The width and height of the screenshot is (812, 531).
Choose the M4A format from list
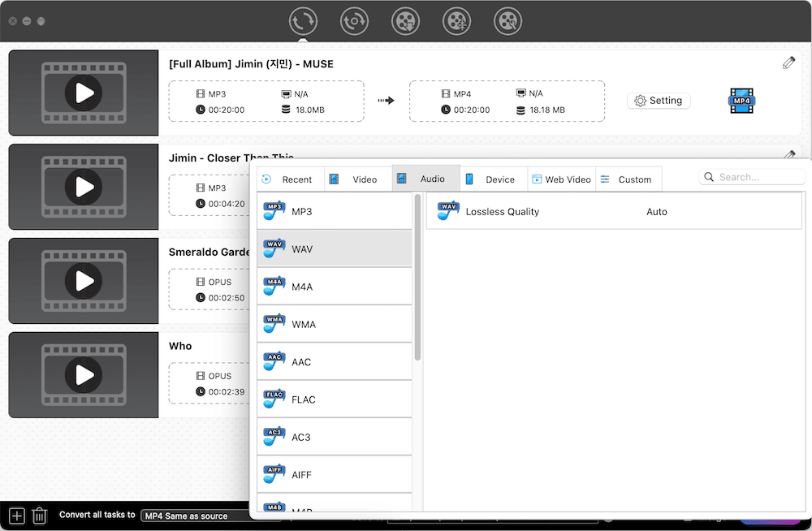click(335, 287)
